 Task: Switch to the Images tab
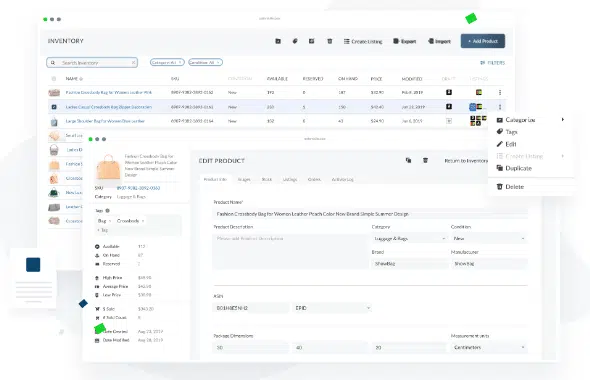pos(244,179)
